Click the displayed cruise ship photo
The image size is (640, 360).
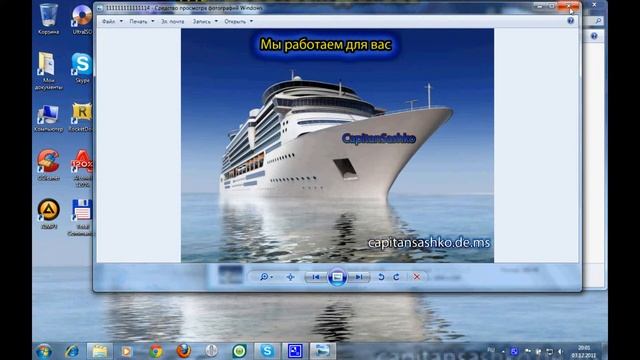pyautogui.click(x=337, y=145)
